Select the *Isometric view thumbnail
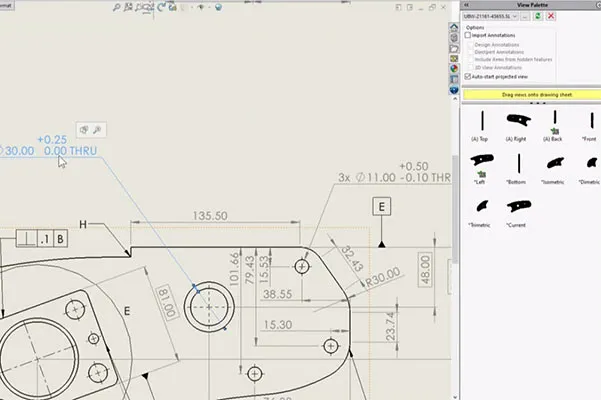Image resolution: width=601 pixels, height=400 pixels. (552, 170)
